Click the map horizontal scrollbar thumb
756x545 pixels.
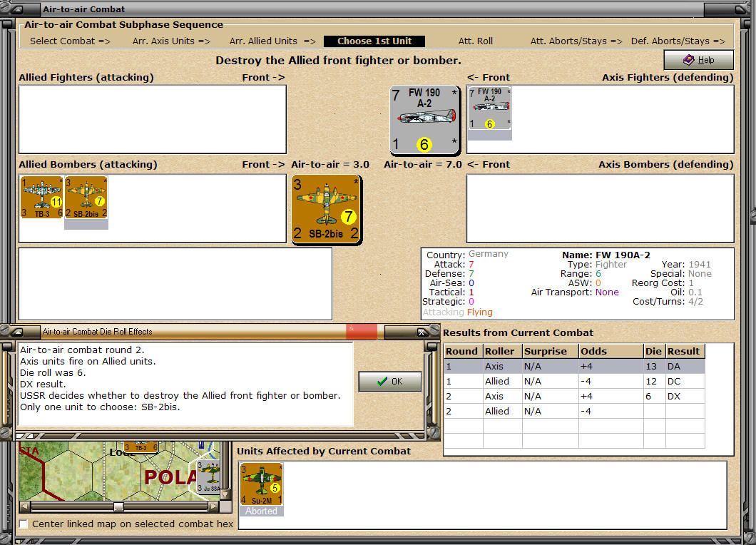(118, 506)
